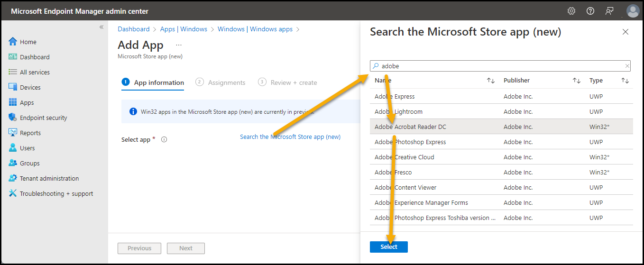
Task: Select Adobe Acrobat Reader DC row
Action: (501, 127)
